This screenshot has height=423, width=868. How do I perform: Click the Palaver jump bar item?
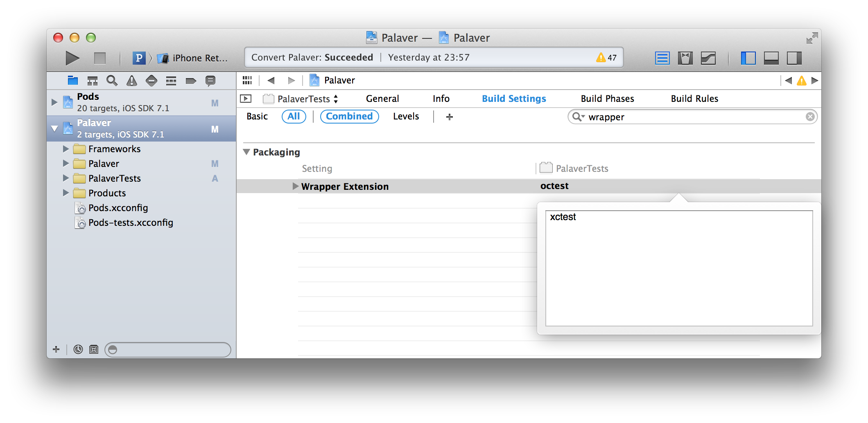click(x=332, y=80)
